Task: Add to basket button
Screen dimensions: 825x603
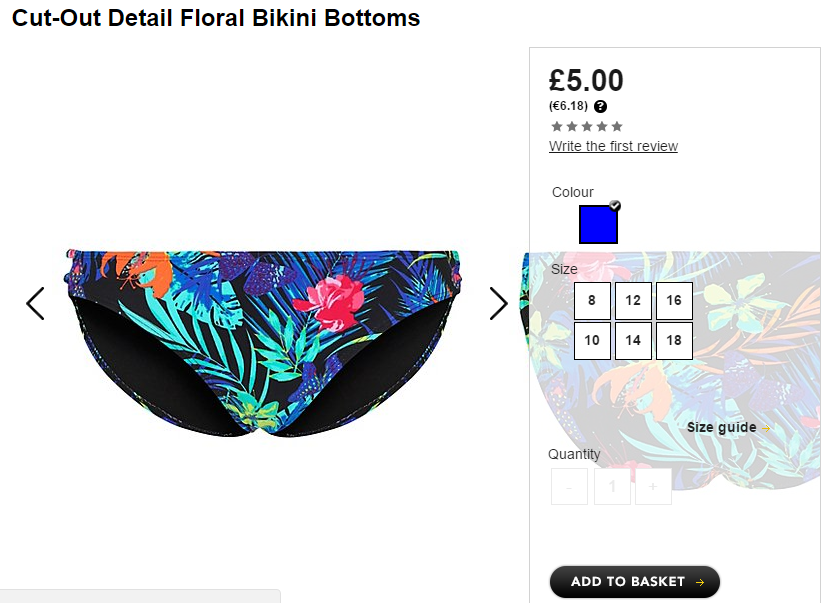Action: 635,582
